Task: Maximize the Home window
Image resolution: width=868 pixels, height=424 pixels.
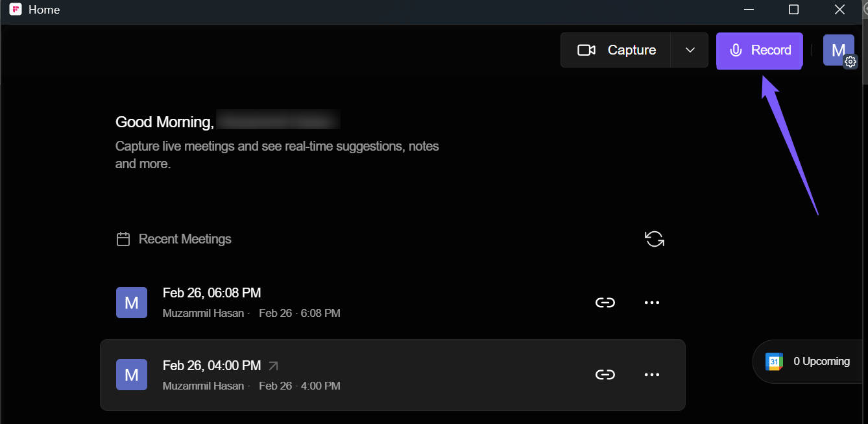Action: (x=793, y=10)
